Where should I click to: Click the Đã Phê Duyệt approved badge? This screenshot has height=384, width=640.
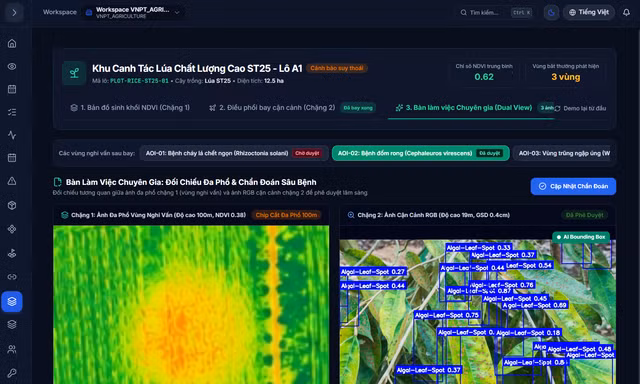click(x=584, y=215)
